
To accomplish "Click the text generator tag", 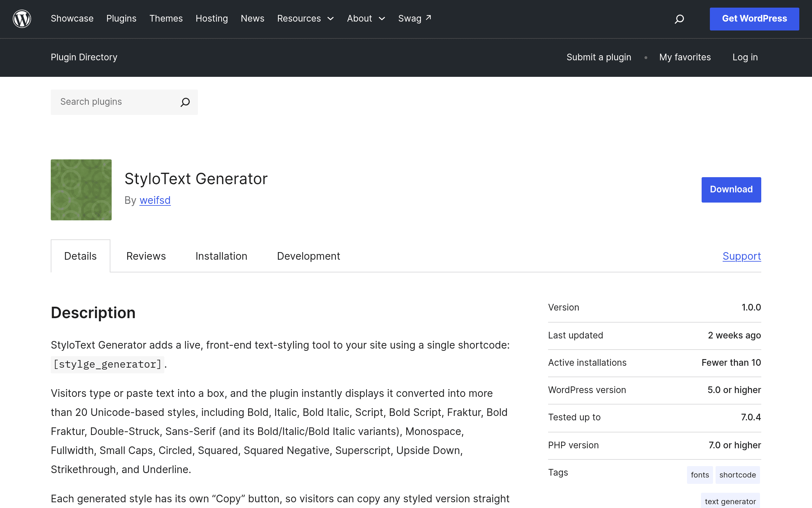I will click(x=730, y=501).
